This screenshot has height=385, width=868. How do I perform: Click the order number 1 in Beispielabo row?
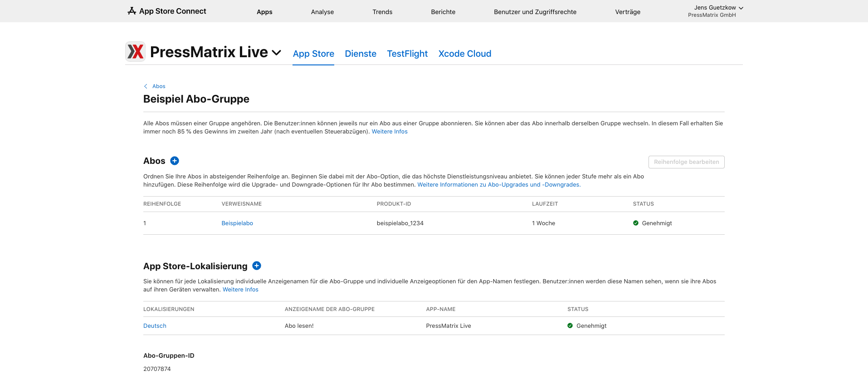145,223
